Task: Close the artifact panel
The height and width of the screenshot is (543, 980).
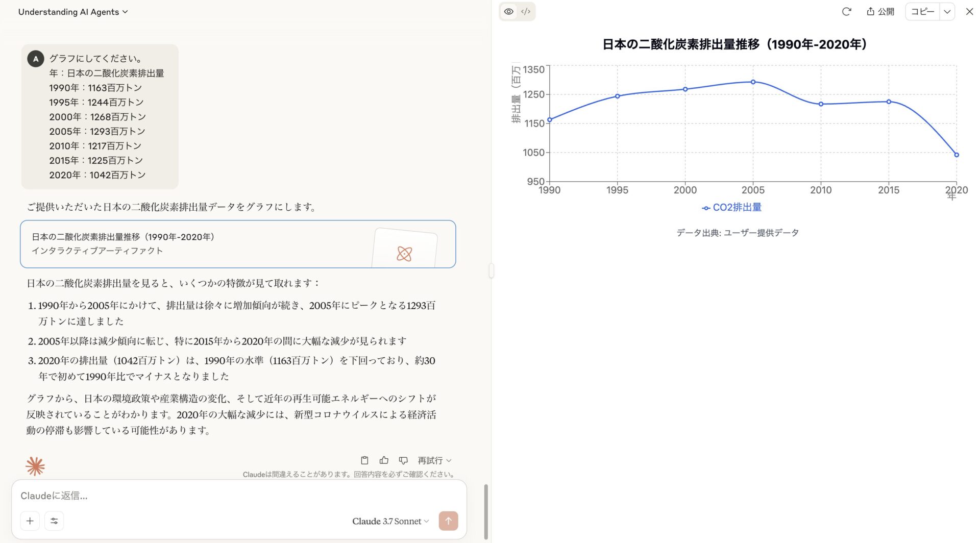Action: pos(969,11)
